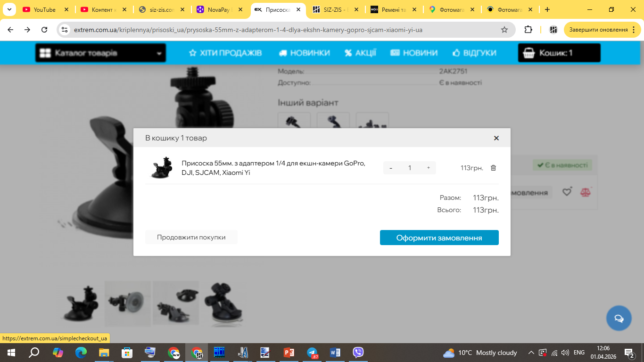Open the tab search dropdown arrow
This screenshot has width=644, height=362.
(9, 9)
